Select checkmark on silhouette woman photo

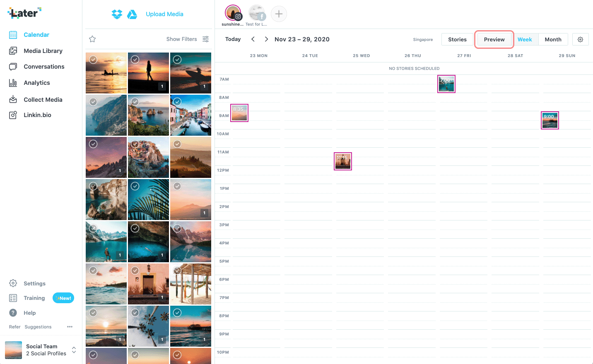(135, 60)
